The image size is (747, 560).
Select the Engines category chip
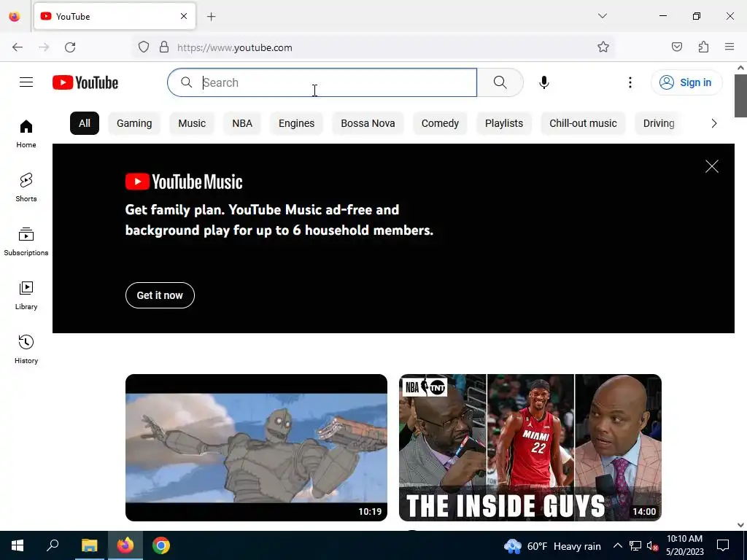pos(296,123)
